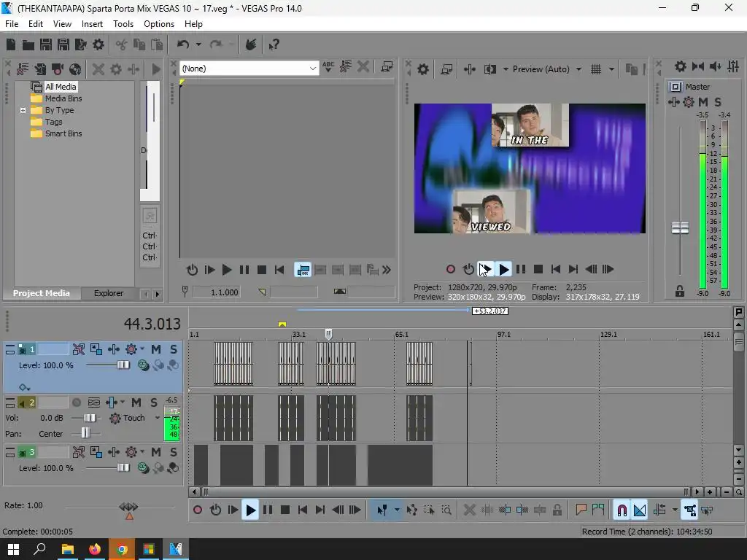Toggle Enable Snapping magnet icon

(622, 510)
